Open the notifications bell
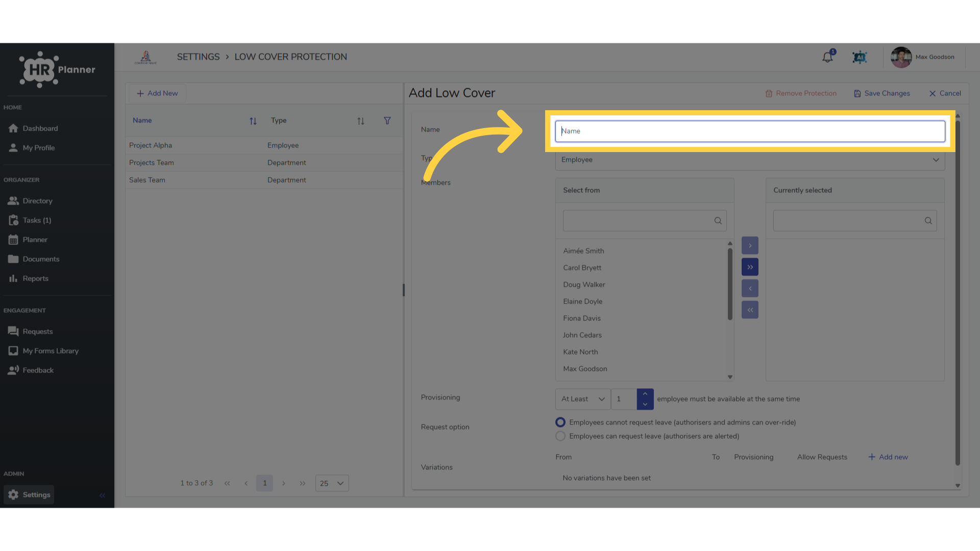980x551 pixels. point(827,57)
